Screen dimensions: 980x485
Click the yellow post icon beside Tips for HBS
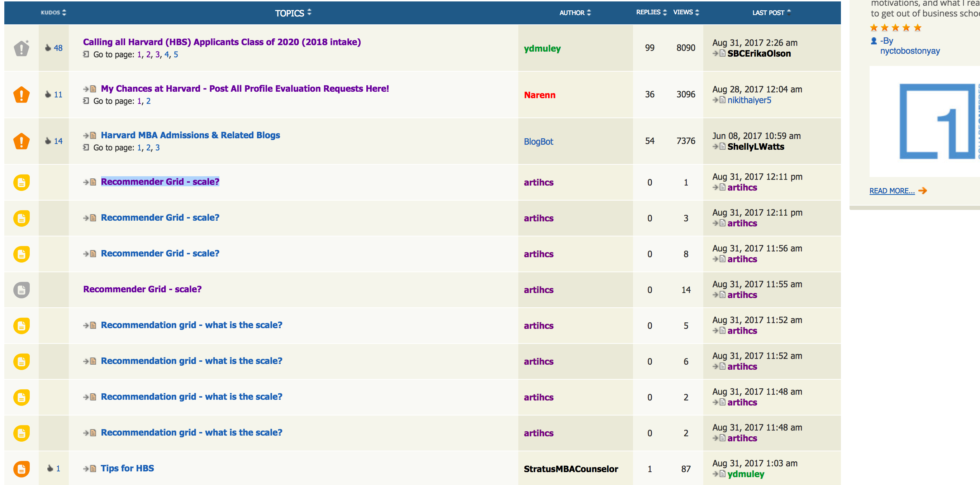point(21,468)
